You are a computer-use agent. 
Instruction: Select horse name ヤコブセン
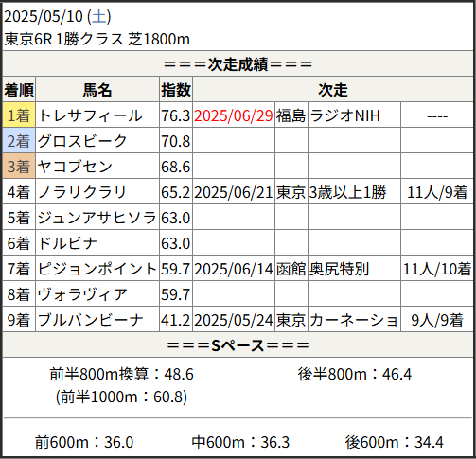[x=75, y=167]
